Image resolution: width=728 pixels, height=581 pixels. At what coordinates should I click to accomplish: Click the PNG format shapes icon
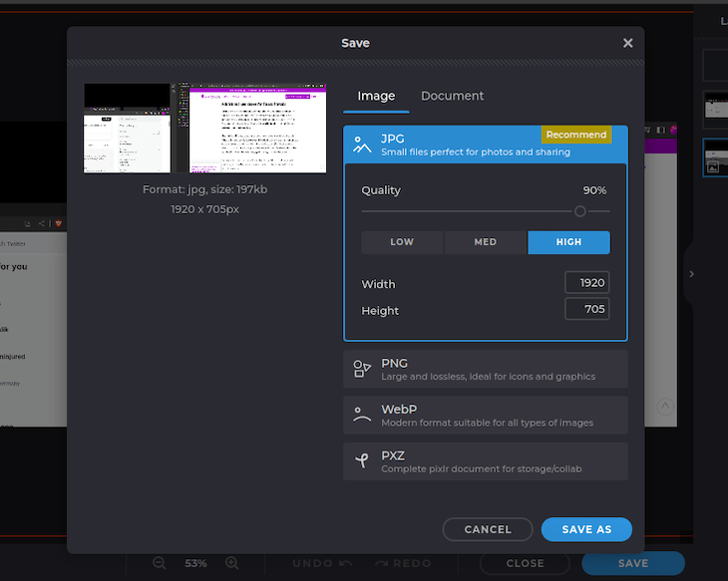pos(362,369)
